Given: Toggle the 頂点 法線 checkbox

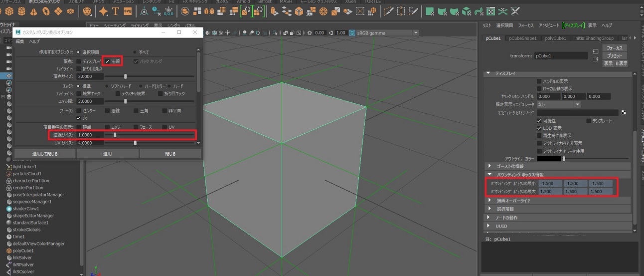Looking at the screenshot, I should tap(107, 61).
